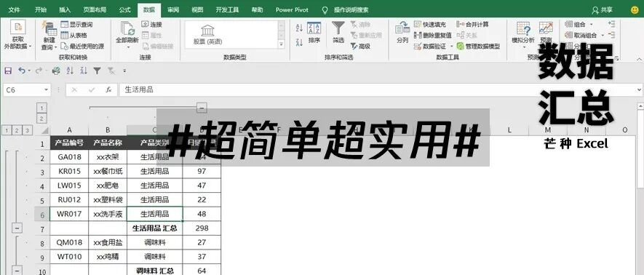Click the 分列 text-to-columns icon
The height and width of the screenshot is (275, 644).
click(x=402, y=28)
